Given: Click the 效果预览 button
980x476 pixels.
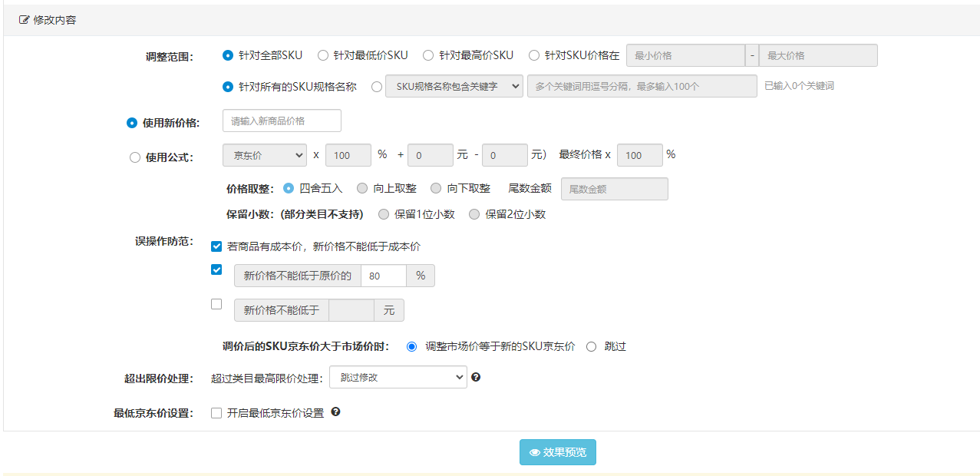Looking at the screenshot, I should [x=557, y=452].
